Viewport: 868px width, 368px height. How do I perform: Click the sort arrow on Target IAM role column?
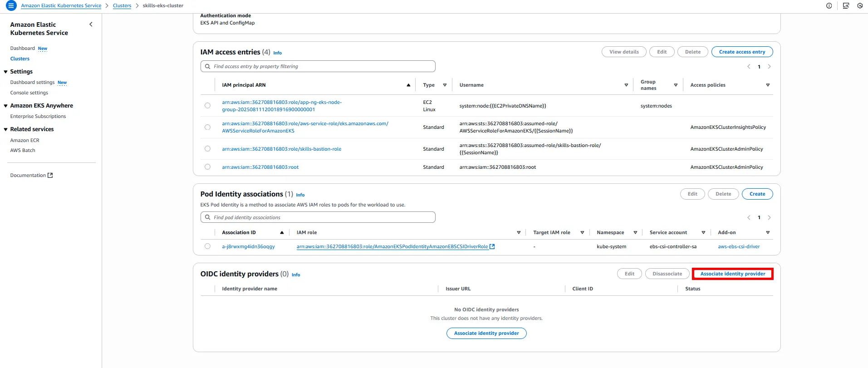point(582,233)
